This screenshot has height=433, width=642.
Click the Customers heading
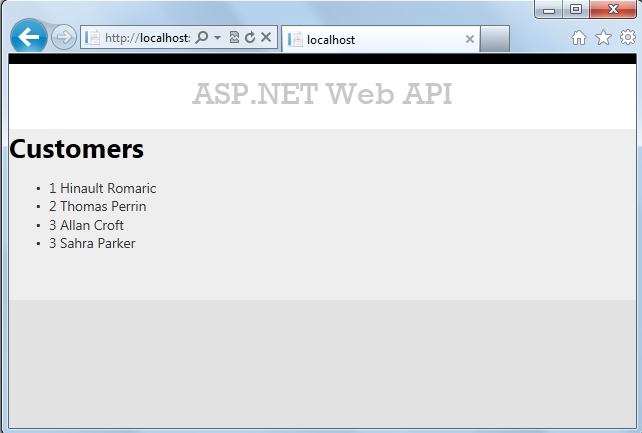coord(77,149)
